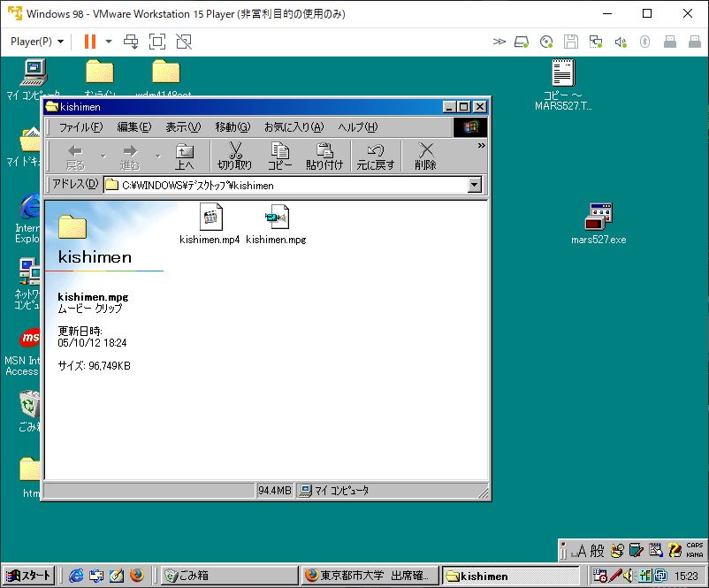This screenshot has height=588, width=709.
Task: Click the VMware hard disk device icon
Action: click(x=522, y=42)
